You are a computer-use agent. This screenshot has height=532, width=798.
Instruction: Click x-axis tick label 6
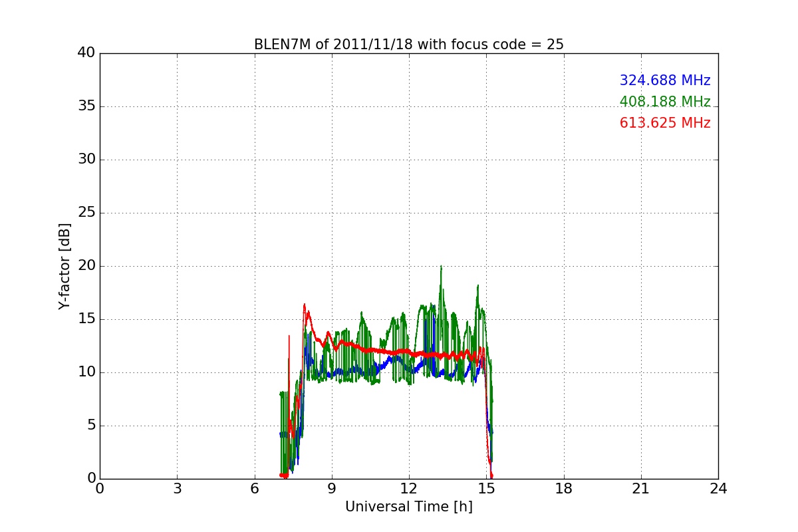point(254,489)
